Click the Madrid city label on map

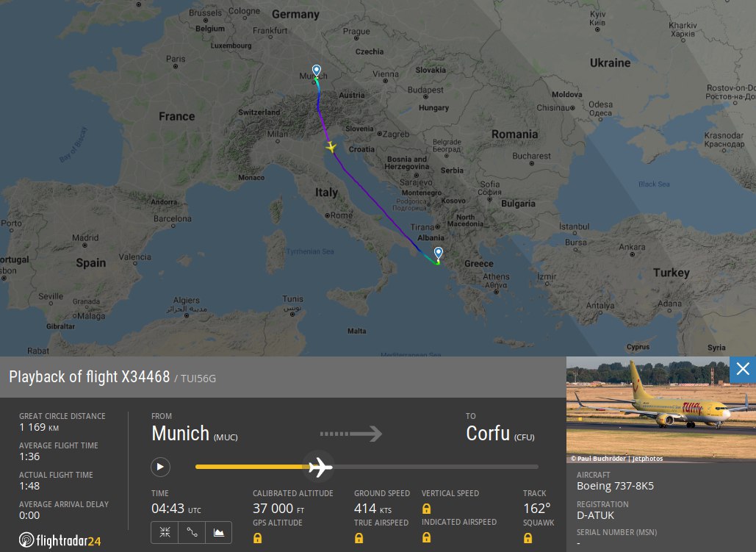tap(85, 238)
